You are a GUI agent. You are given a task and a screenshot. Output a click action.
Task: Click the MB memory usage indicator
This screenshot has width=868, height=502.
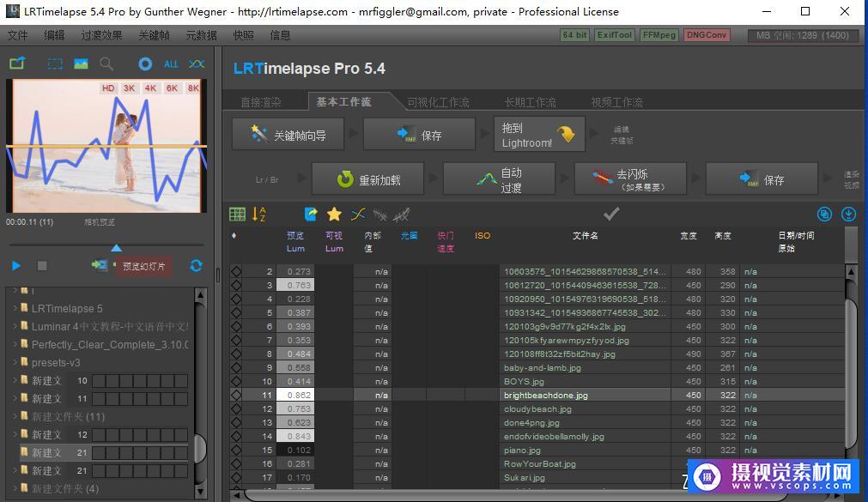[x=803, y=35]
